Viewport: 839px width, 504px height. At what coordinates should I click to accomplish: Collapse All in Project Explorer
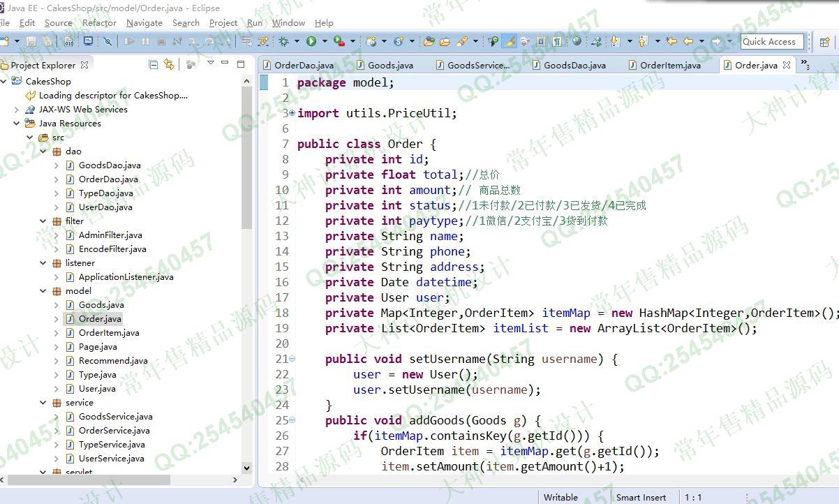(x=154, y=64)
